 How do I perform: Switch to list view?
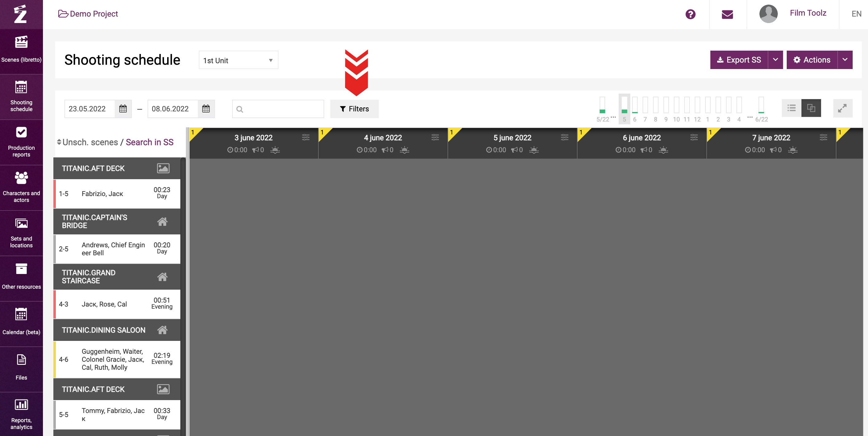[x=791, y=108]
